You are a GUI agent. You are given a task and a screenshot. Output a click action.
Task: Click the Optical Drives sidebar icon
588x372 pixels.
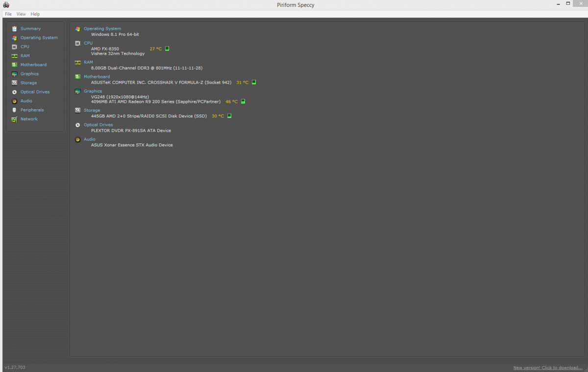14,92
